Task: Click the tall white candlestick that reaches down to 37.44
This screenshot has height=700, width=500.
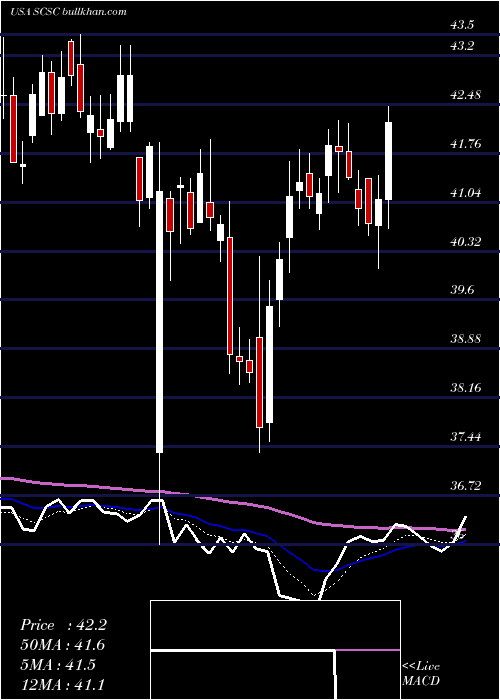Action: coord(159,321)
